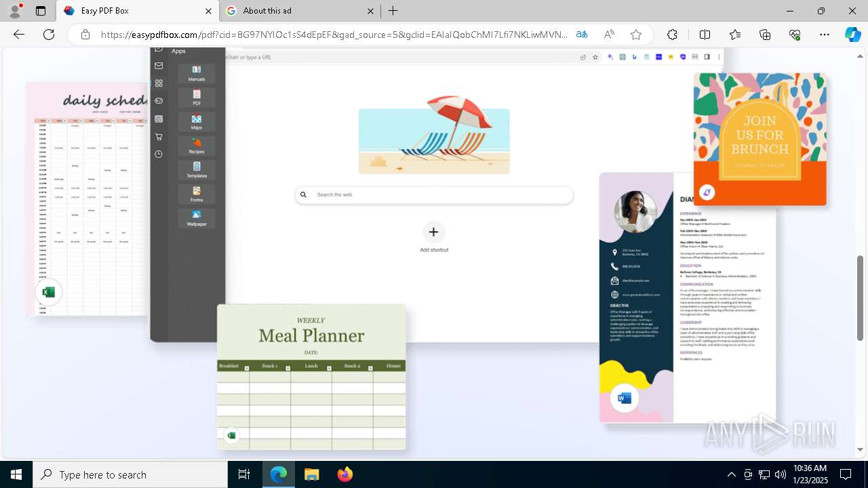This screenshot has width=868, height=488.
Task: View site information lock icon
Action: (85, 35)
